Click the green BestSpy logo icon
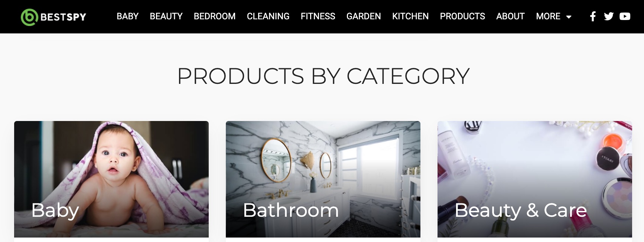The height and width of the screenshot is (242, 644). click(29, 17)
